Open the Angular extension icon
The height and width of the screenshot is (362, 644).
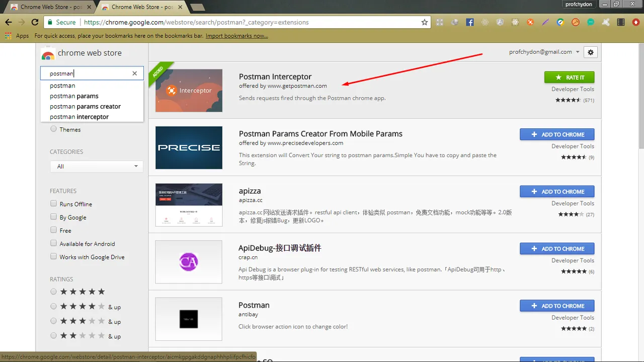pyautogui.click(x=500, y=22)
